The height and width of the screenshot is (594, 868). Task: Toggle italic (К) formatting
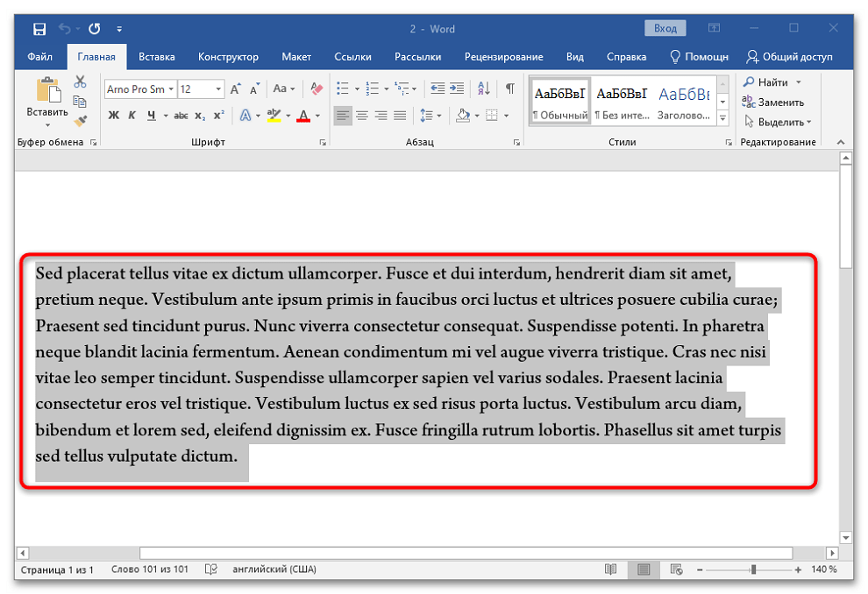pos(132,116)
